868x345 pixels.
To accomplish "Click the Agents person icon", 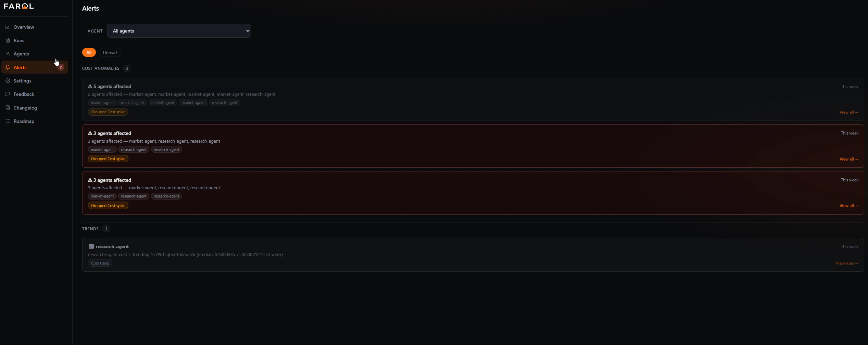I will 8,54.
